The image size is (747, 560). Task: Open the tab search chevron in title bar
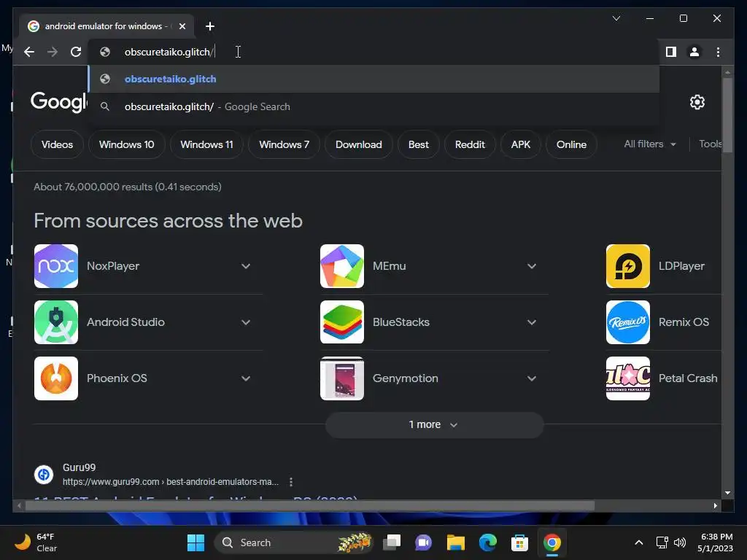[x=616, y=18]
